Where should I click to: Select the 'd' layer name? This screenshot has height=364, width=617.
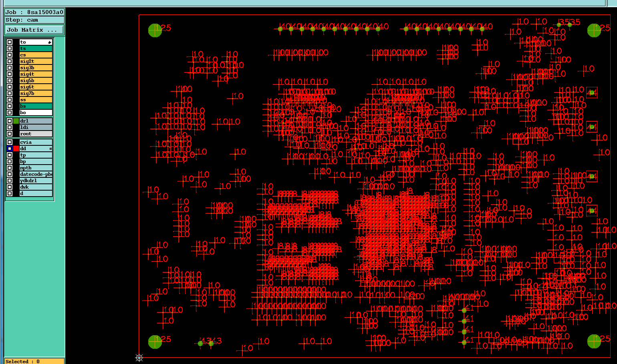pyautogui.click(x=36, y=193)
